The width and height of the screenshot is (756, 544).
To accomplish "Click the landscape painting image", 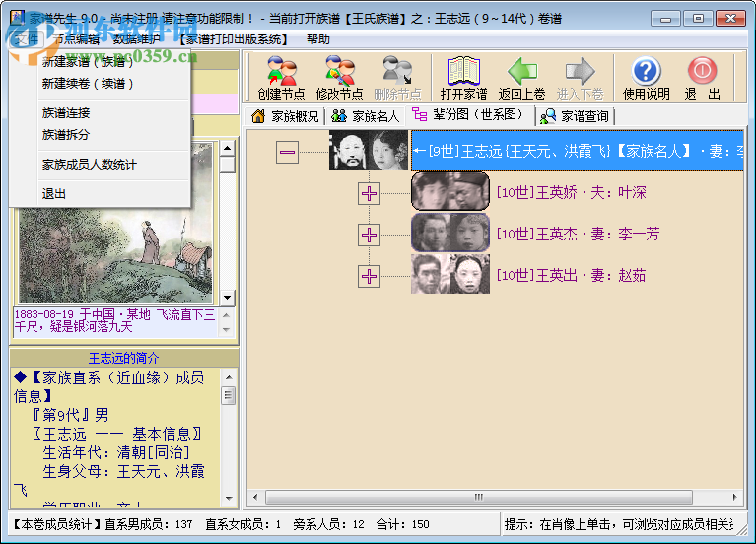I will click(115, 254).
